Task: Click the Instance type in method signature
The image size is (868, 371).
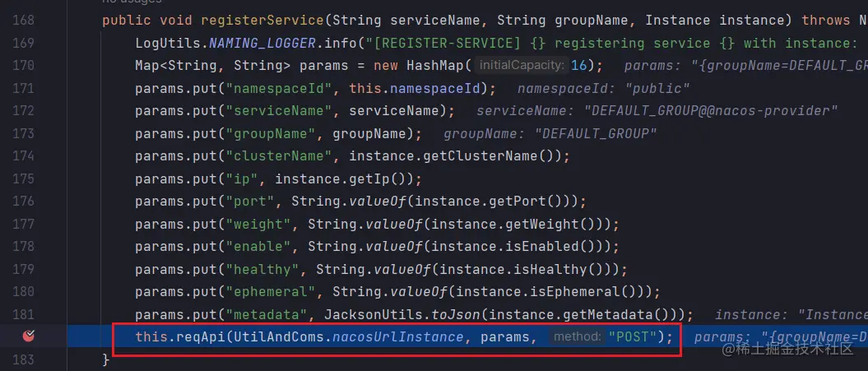Action: coord(678,21)
